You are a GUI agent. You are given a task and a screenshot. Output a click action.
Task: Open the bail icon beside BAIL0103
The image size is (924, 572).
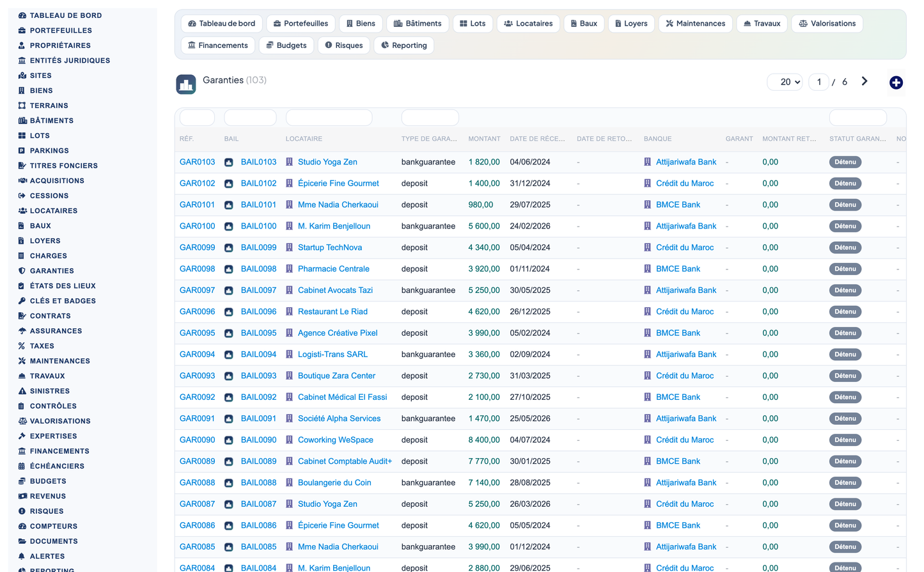pyautogui.click(x=228, y=163)
